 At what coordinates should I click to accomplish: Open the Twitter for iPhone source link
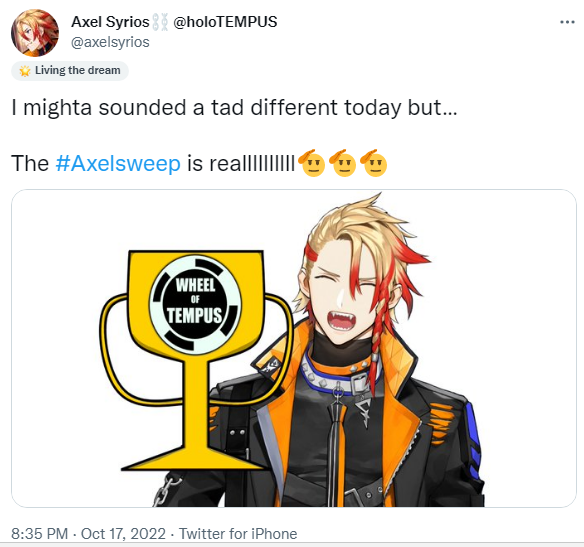pyautogui.click(x=238, y=534)
